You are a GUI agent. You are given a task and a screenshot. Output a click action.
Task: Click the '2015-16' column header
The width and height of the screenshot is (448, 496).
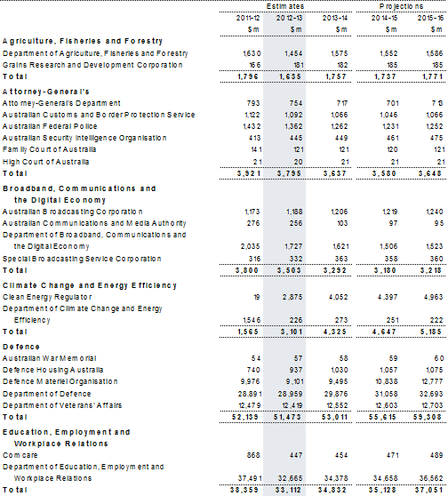pos(430,18)
